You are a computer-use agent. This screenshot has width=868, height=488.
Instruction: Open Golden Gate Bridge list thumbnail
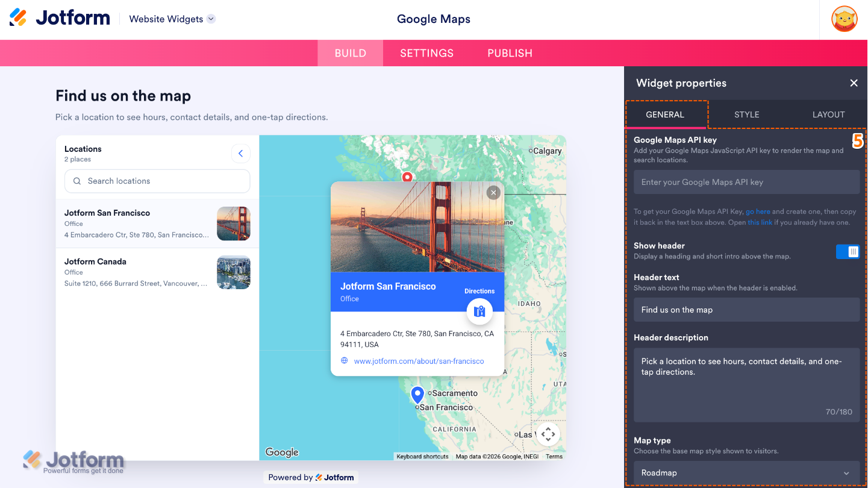pyautogui.click(x=234, y=224)
